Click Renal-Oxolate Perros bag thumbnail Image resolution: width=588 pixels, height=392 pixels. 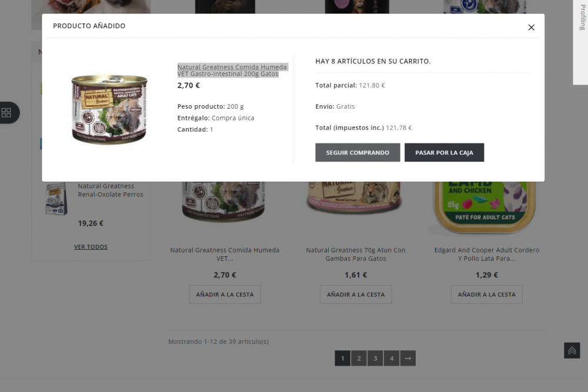(x=56, y=199)
